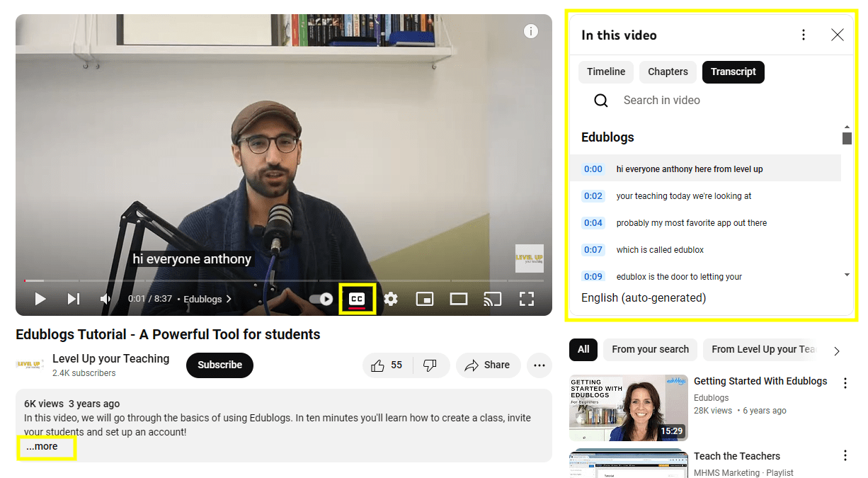Open transcript panel options menu
This screenshot has height=478, width=868.
pyautogui.click(x=803, y=34)
